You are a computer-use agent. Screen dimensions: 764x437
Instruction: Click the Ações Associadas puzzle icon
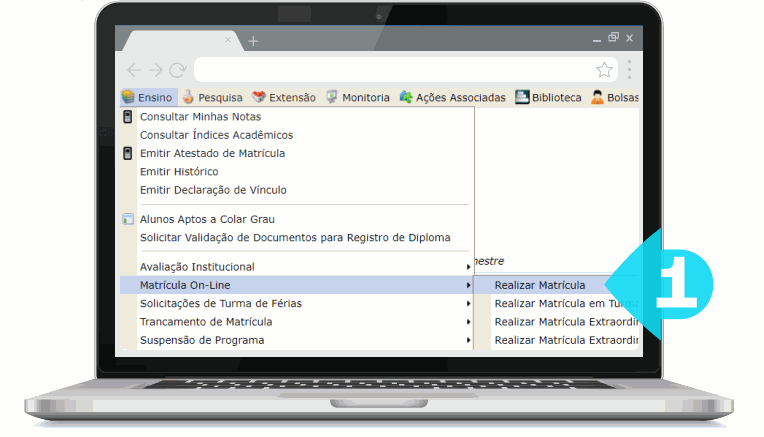(406, 98)
